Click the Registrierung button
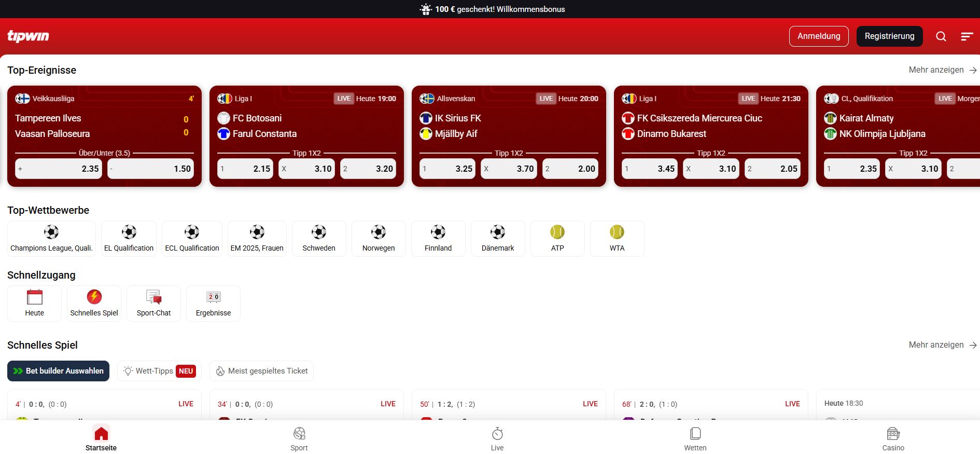980x454 pixels. 889,36
